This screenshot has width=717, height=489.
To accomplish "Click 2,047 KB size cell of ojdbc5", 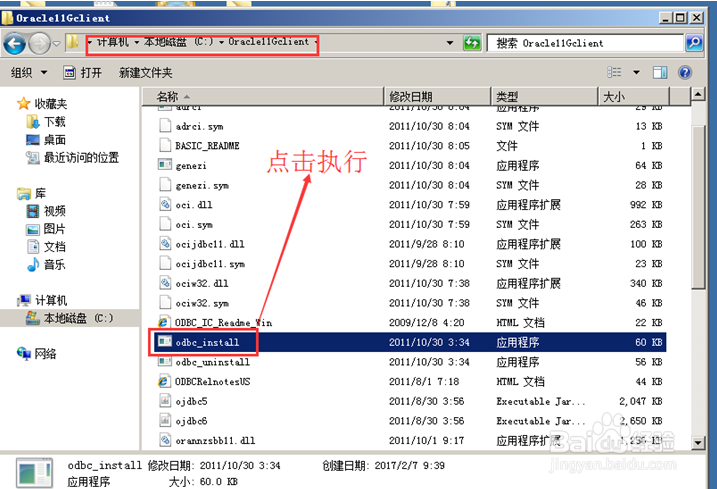I will tap(641, 401).
